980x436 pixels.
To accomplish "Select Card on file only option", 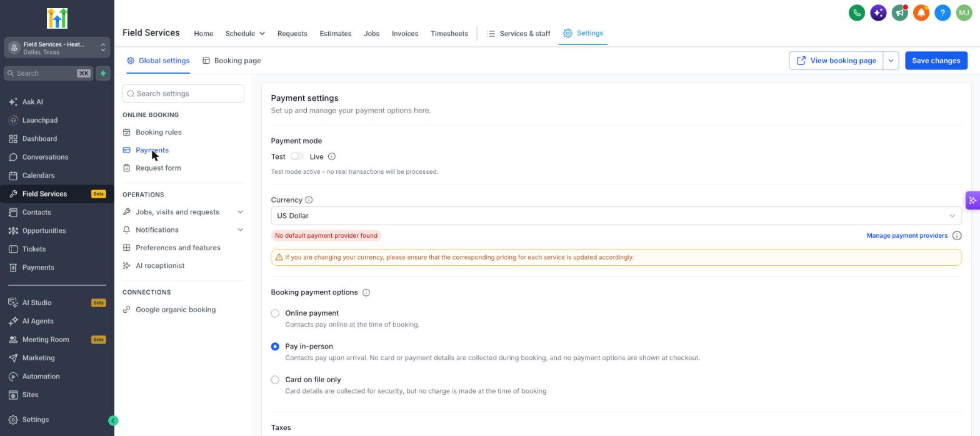I will (275, 380).
